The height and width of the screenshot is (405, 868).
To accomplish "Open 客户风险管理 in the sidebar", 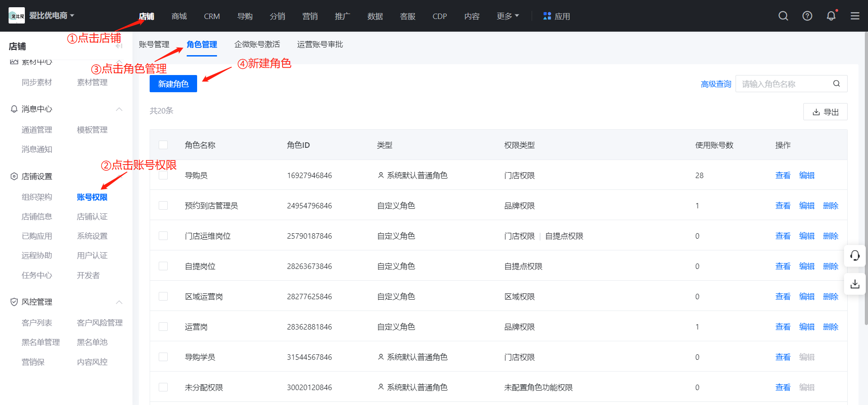I will coord(99,323).
